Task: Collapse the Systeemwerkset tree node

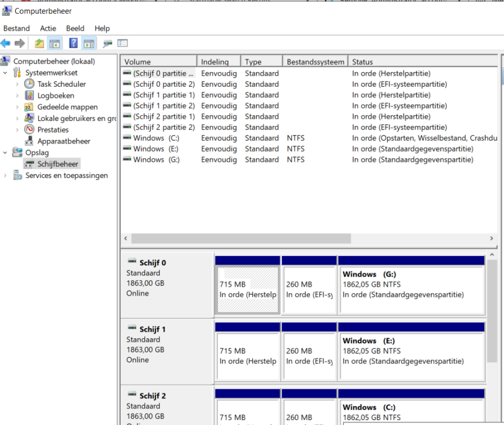Action: [6, 73]
